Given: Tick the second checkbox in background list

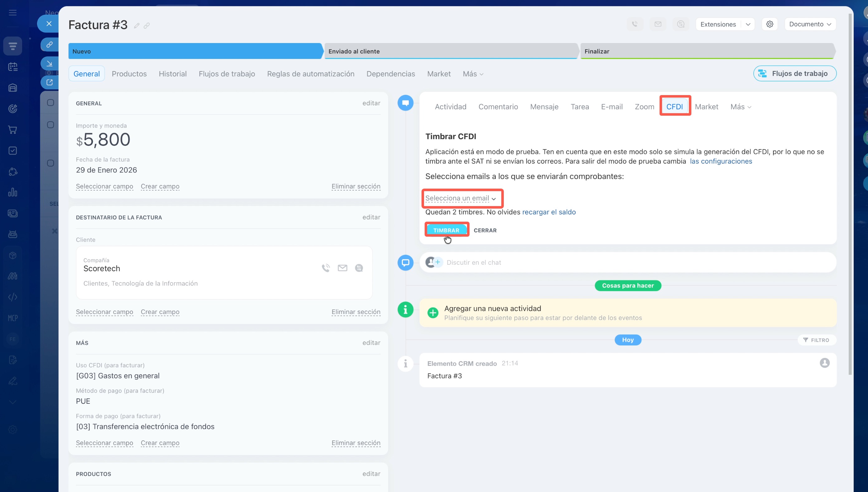Looking at the screenshot, I should [x=51, y=125].
